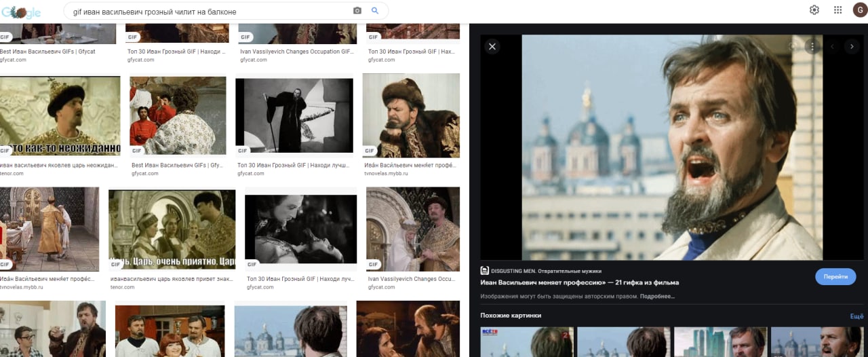The image size is (868, 357).
Task: Open the DISGUSTING MEN source link
Action: [x=541, y=271]
